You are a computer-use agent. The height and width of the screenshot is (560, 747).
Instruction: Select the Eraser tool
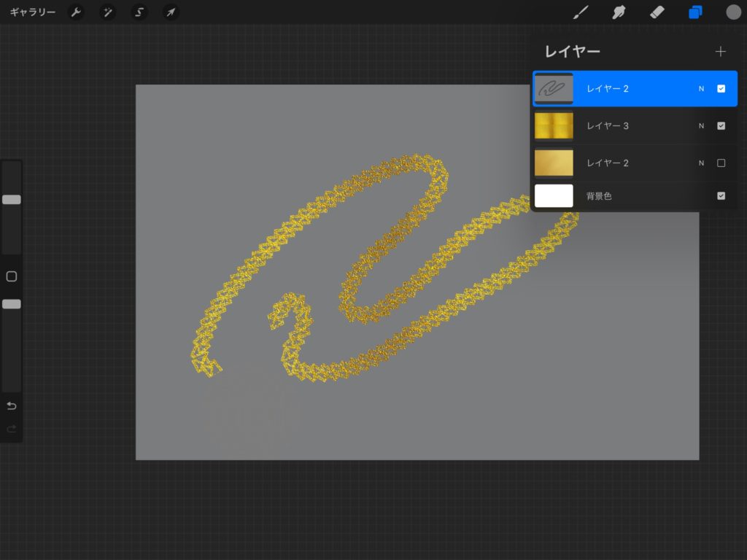coord(657,12)
